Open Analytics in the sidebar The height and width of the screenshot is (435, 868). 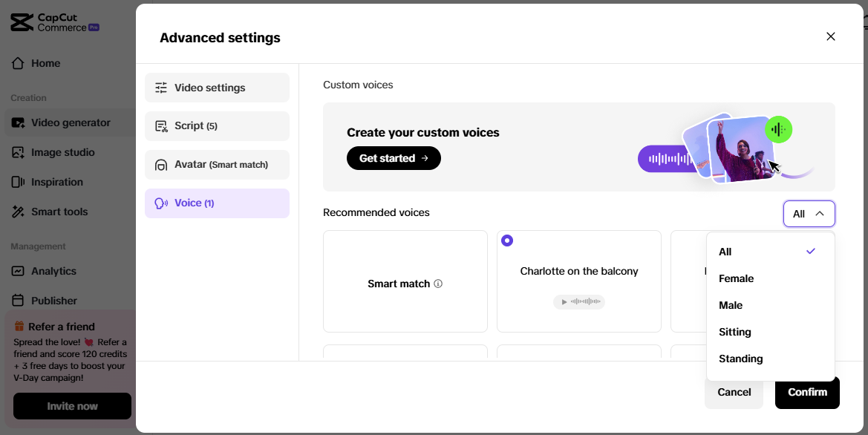(x=70, y=271)
